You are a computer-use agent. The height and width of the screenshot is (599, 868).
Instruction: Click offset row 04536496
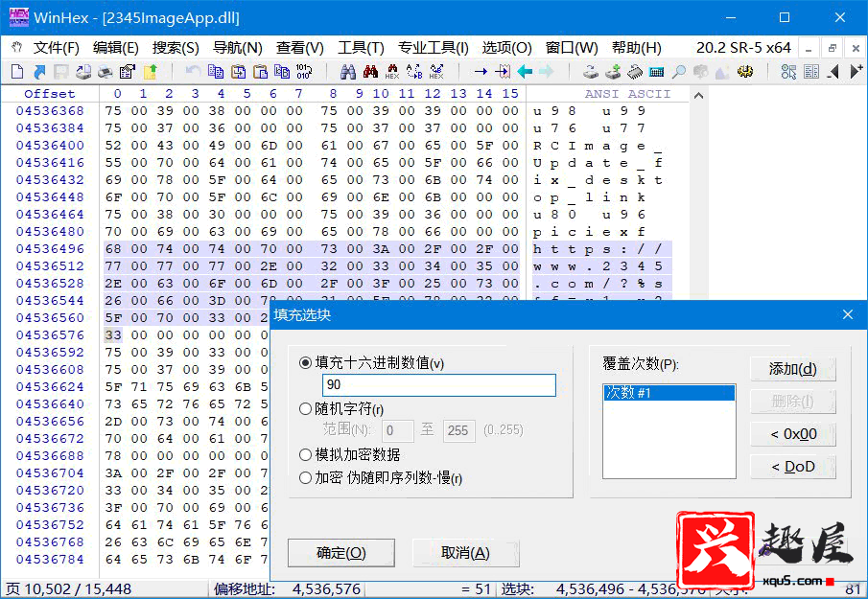[50, 248]
